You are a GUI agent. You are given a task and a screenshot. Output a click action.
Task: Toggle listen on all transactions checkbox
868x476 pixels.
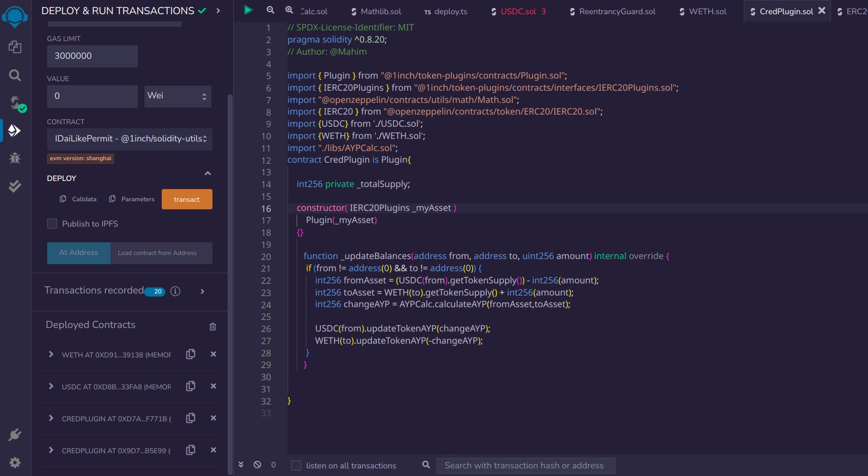(296, 465)
